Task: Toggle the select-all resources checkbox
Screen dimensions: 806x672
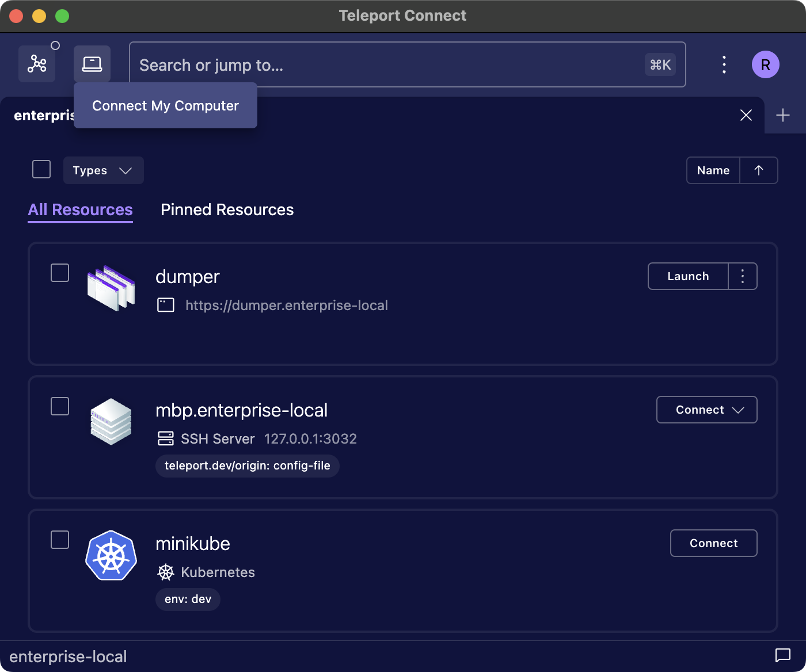Action: [41, 169]
